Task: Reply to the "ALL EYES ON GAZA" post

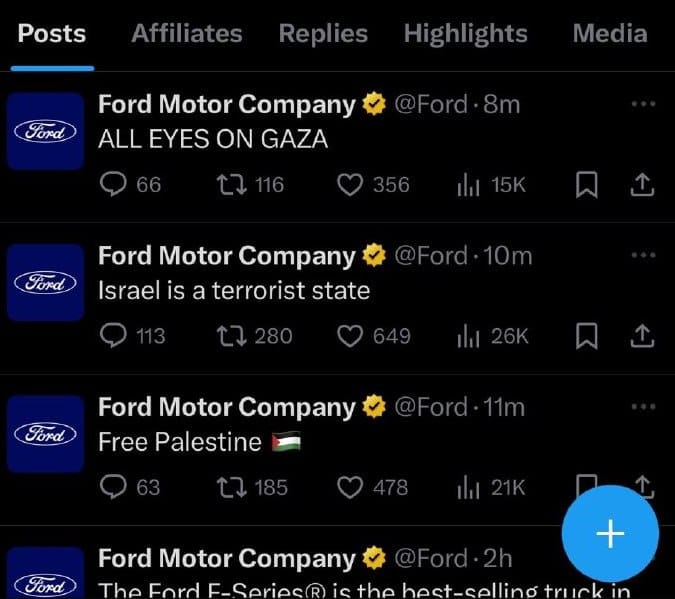Action: tap(116, 184)
